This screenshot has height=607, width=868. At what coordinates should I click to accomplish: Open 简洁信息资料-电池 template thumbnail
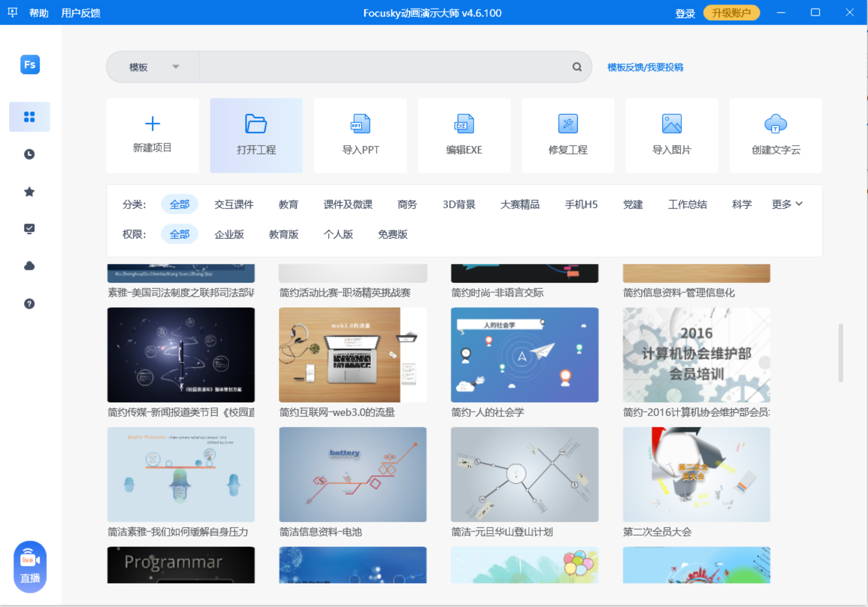tap(353, 474)
